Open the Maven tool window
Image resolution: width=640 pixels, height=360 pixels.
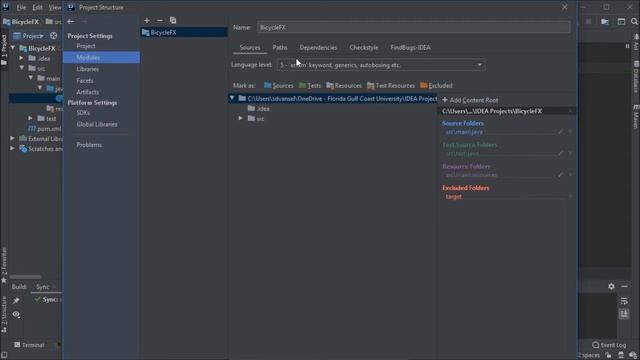coord(636,117)
